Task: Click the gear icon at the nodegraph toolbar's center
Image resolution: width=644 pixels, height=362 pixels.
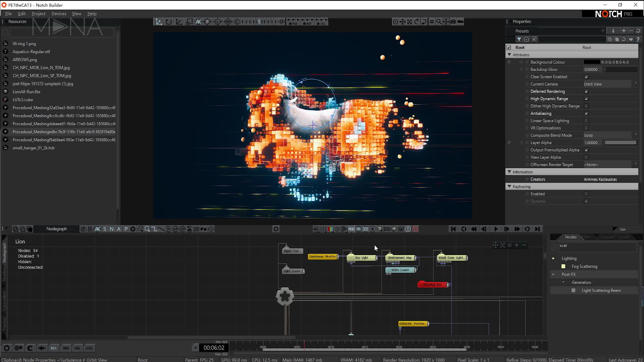Action: click(276, 229)
